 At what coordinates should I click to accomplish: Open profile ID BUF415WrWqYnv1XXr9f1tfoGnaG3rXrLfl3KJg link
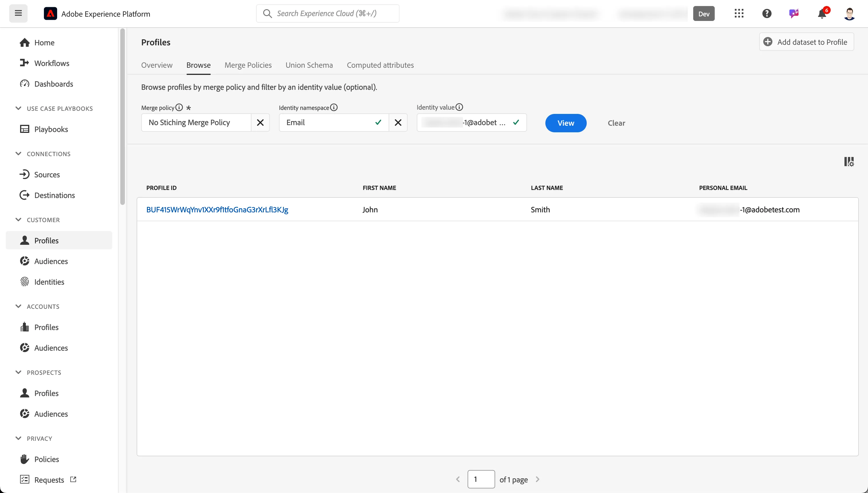217,209
